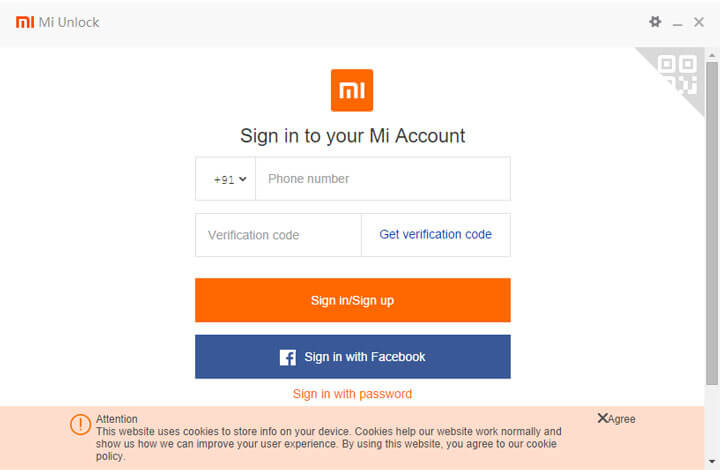This screenshot has height=470, width=720.
Task: Click the orange Attention warning icon
Action: (80, 424)
